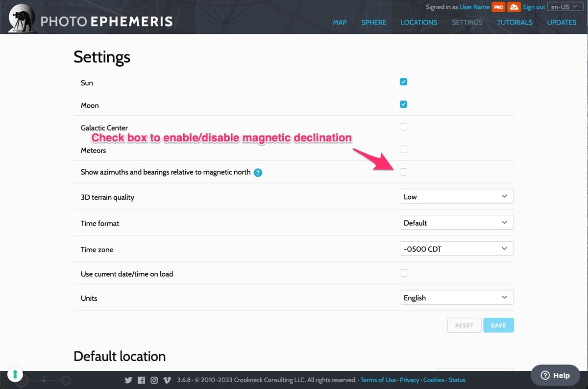Click the orange PRO badge

point(499,7)
